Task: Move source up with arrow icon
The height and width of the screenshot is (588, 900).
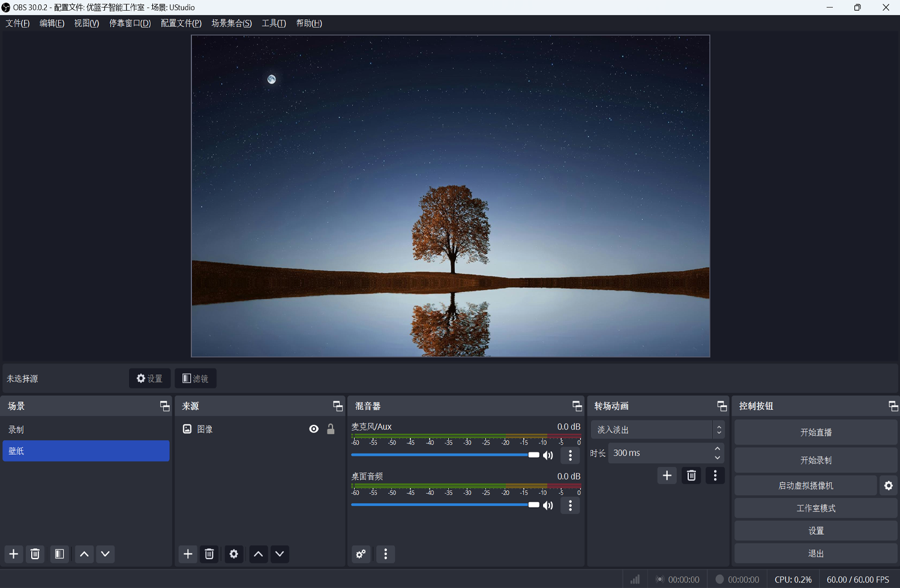Action: pos(258,554)
